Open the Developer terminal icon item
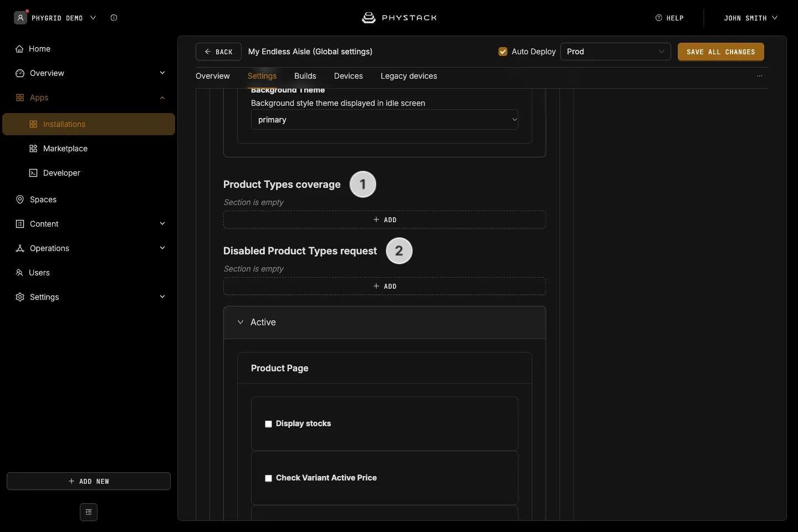This screenshot has width=798, height=532. tap(33, 173)
